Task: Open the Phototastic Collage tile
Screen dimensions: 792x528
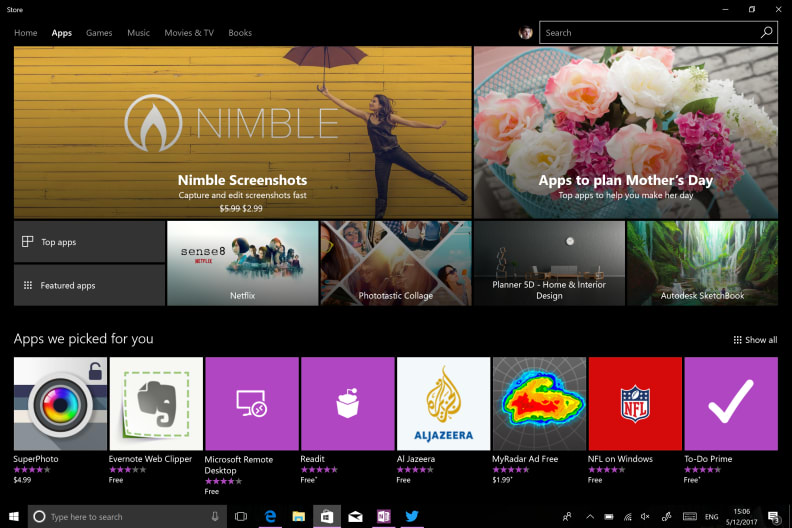Action: click(396, 263)
